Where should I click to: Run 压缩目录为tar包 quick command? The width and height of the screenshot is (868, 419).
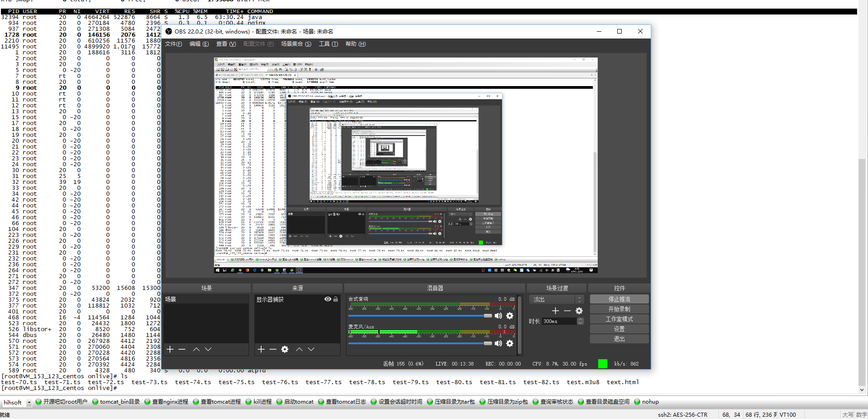pyautogui.click(x=451, y=402)
